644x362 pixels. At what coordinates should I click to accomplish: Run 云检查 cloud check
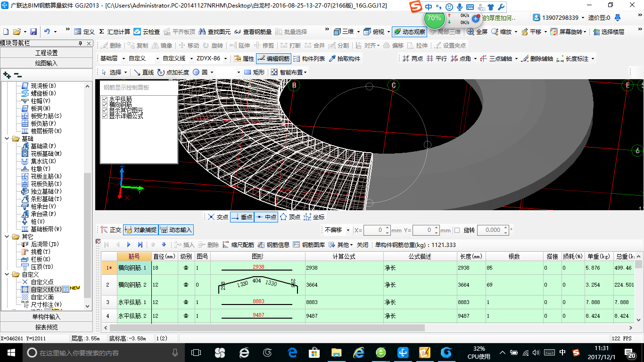147,32
